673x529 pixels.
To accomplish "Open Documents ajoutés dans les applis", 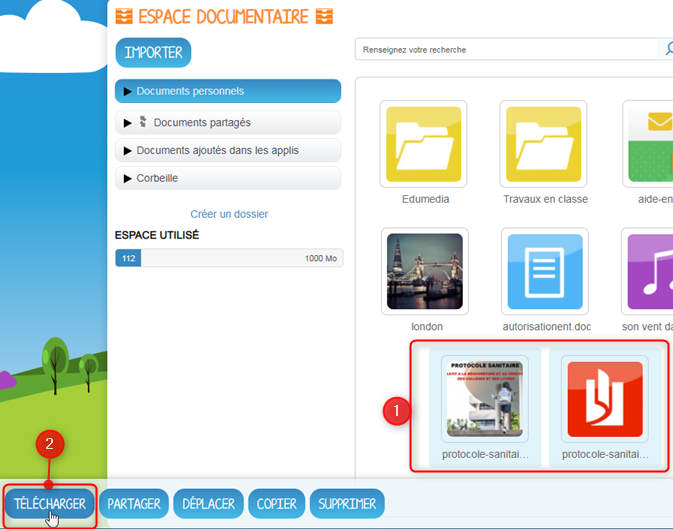I will [x=217, y=150].
